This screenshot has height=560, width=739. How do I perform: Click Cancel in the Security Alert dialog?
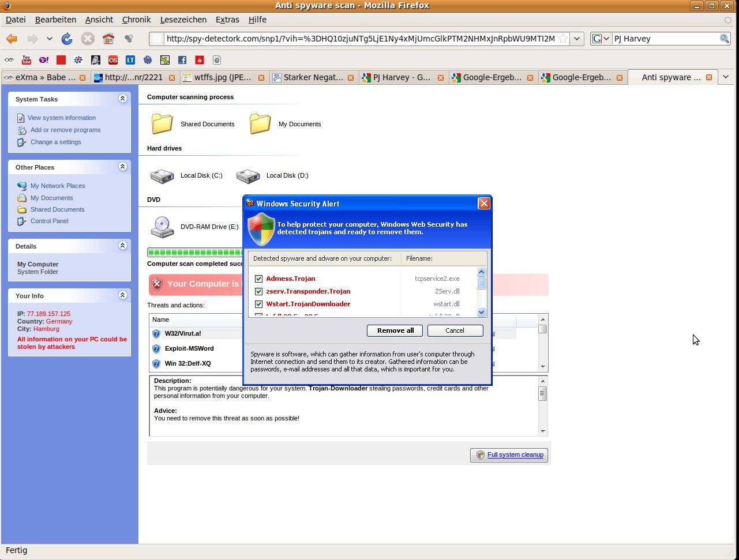(455, 330)
